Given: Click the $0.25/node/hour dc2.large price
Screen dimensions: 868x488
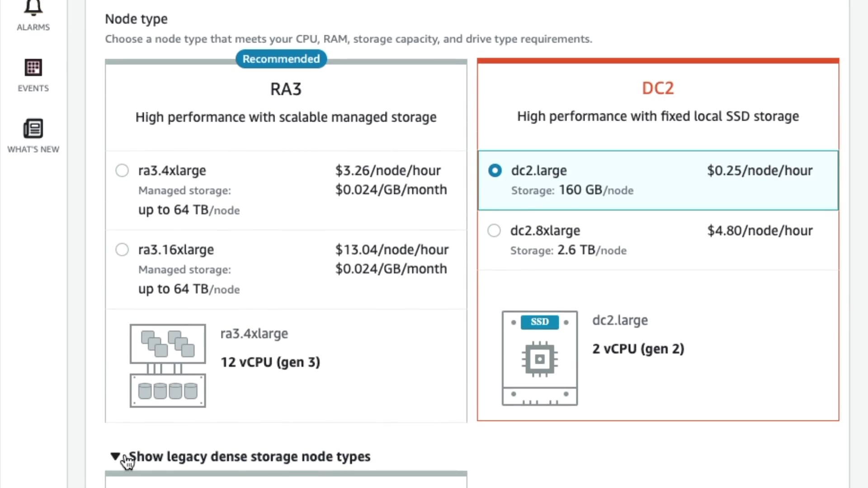Looking at the screenshot, I should click(x=759, y=170).
